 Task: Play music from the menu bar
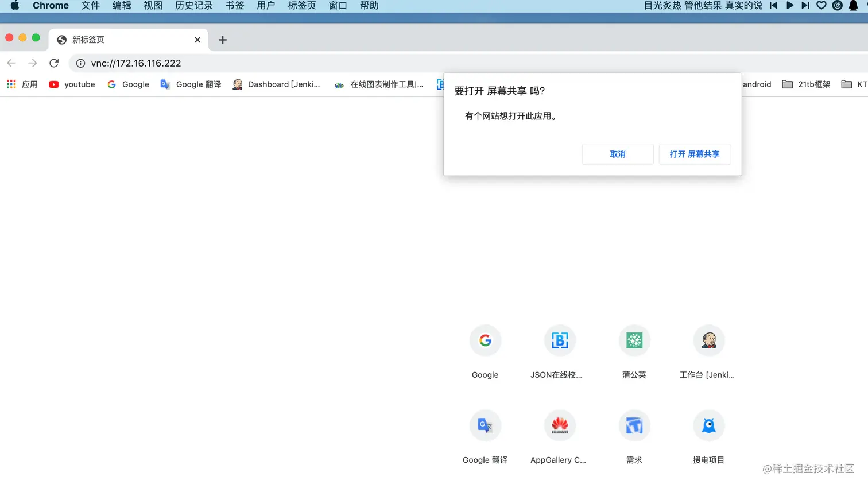[790, 6]
